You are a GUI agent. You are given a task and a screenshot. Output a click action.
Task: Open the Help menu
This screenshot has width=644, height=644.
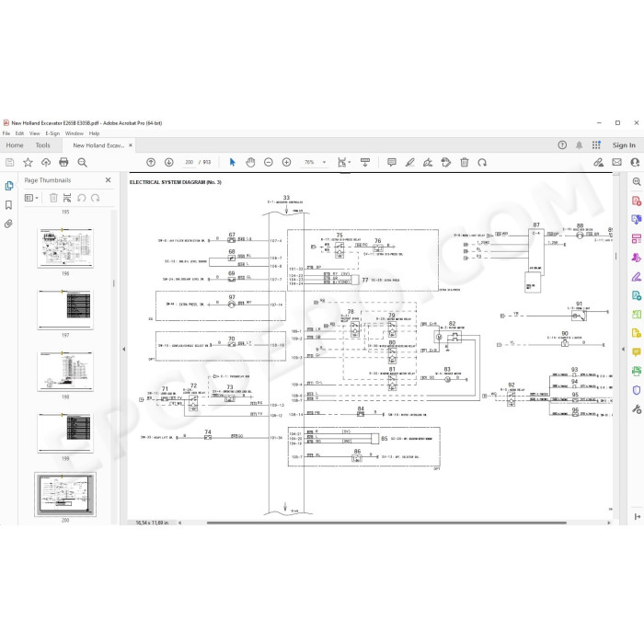coord(95,133)
